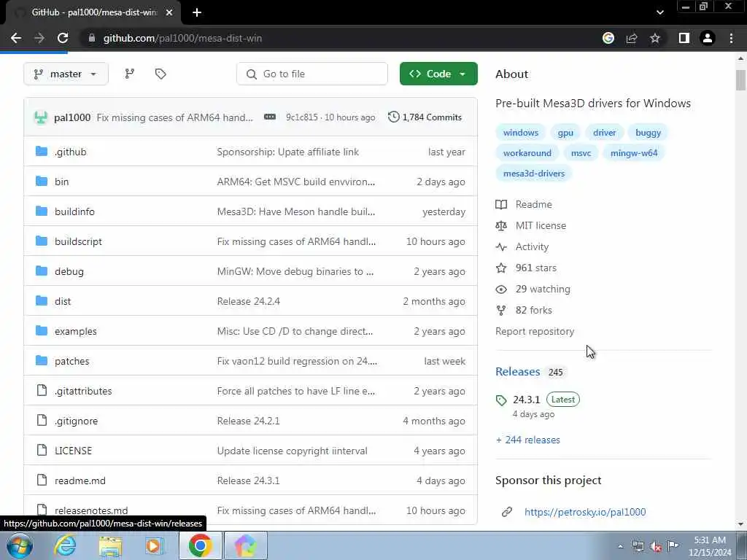Select the mingw-w64 topic tag

[634, 153]
